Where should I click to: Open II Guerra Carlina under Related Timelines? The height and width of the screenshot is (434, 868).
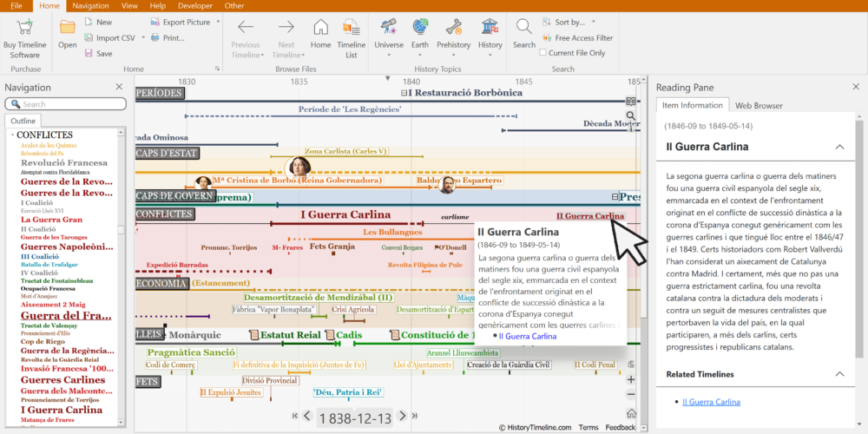(x=712, y=403)
